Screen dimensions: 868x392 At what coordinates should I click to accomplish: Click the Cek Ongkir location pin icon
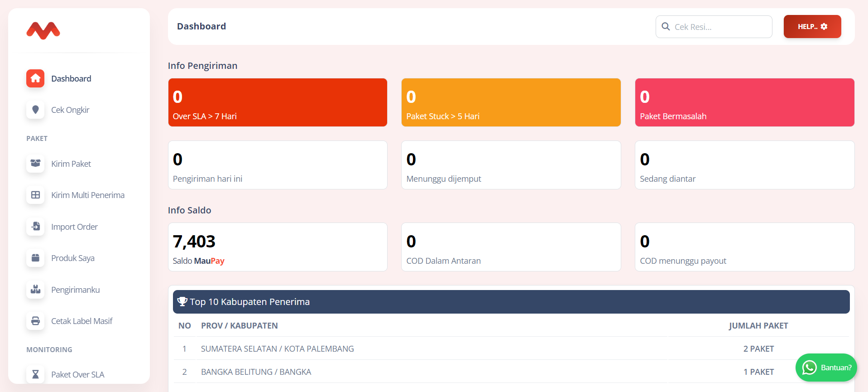tap(35, 110)
